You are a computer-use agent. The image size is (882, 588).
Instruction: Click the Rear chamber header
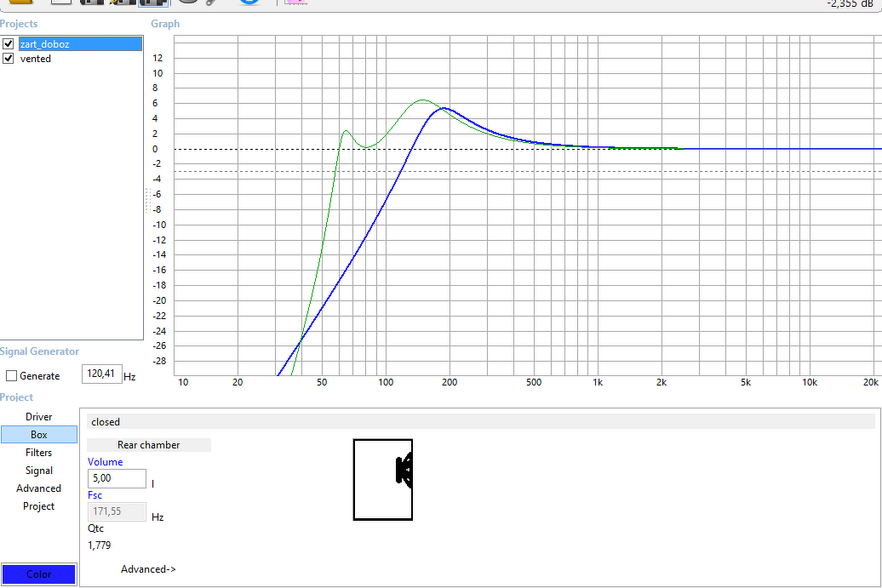pos(148,445)
